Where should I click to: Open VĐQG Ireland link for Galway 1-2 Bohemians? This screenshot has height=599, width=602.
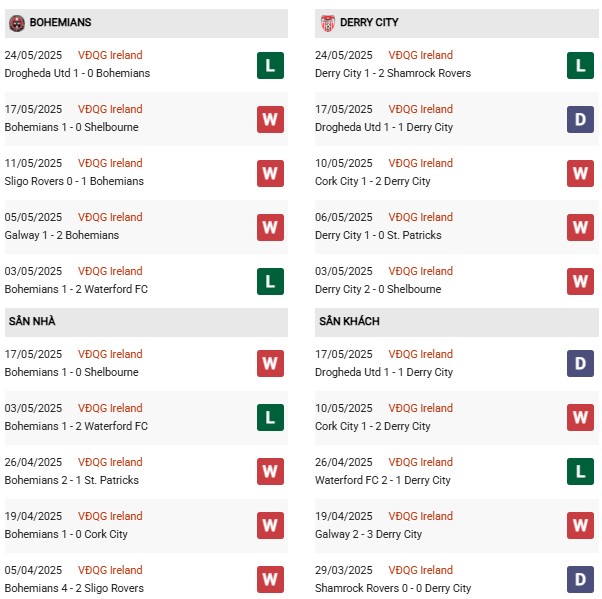point(110,217)
